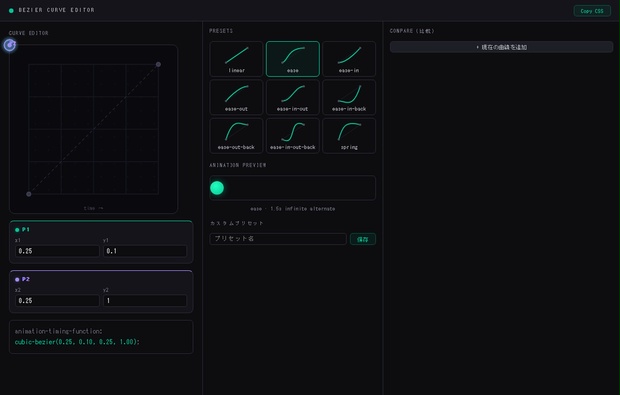
Task: Click the 'time →' axis label
Action: (x=94, y=208)
